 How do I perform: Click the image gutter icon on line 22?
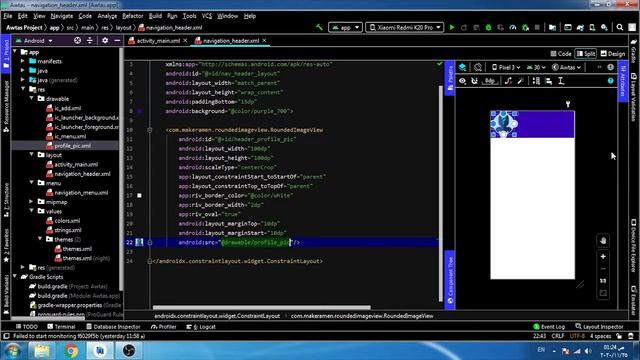click(139, 242)
